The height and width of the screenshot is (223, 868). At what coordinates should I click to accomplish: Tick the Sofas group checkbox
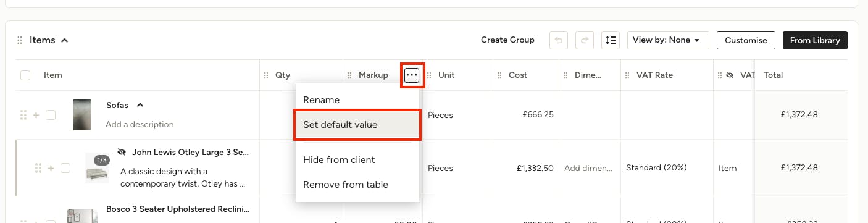click(51, 115)
